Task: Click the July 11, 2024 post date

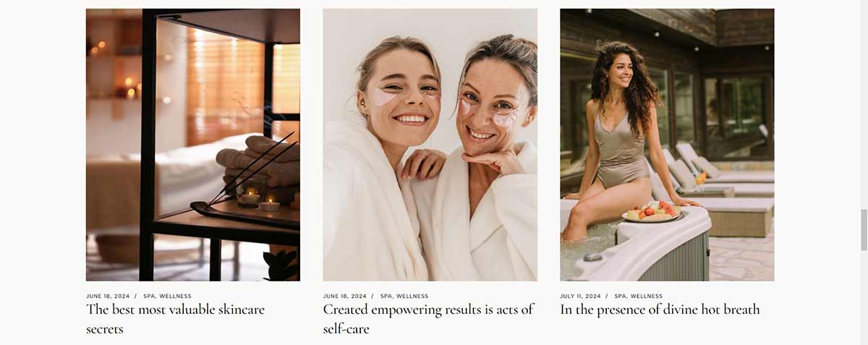Action: point(580,296)
